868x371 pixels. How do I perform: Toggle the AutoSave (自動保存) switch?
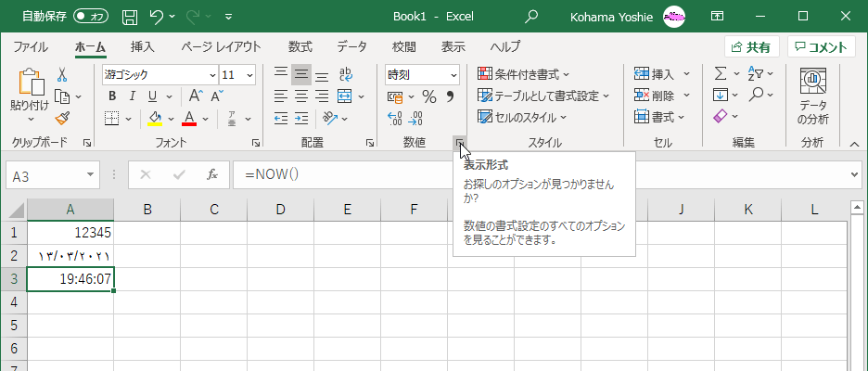click(x=90, y=16)
